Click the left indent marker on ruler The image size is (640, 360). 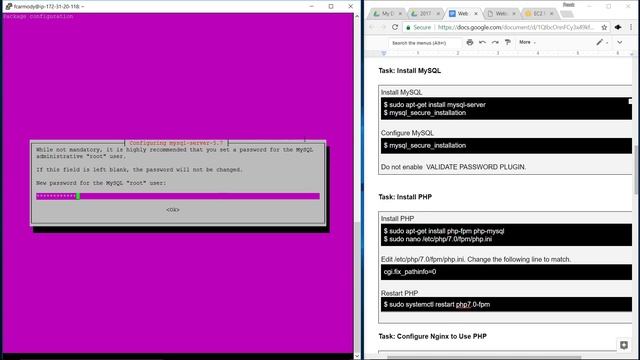click(x=383, y=53)
